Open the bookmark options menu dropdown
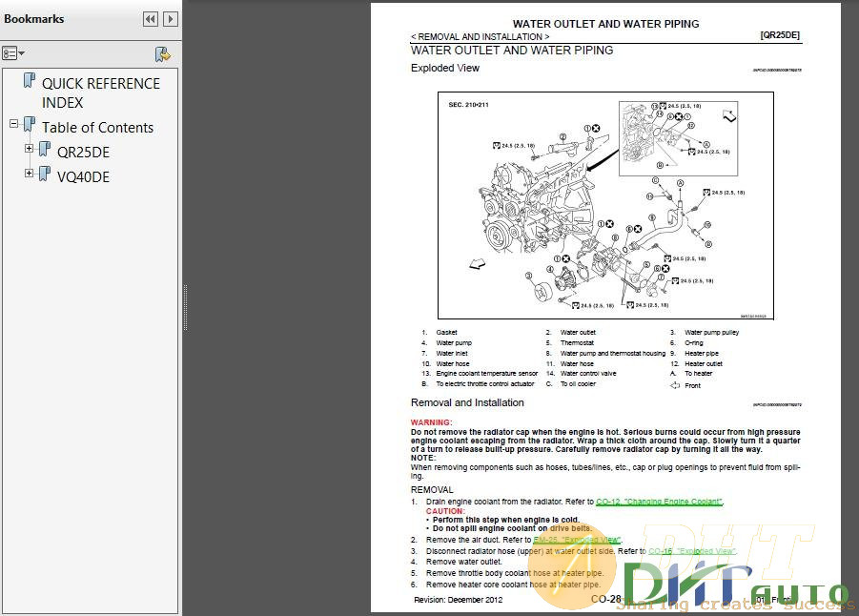The image size is (859, 616). click(13, 53)
